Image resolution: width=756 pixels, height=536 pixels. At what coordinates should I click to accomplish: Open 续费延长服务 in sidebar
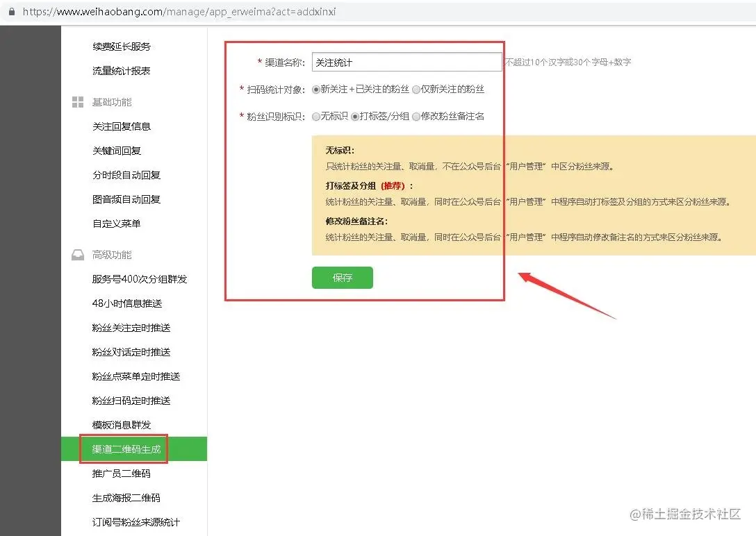tap(122, 47)
